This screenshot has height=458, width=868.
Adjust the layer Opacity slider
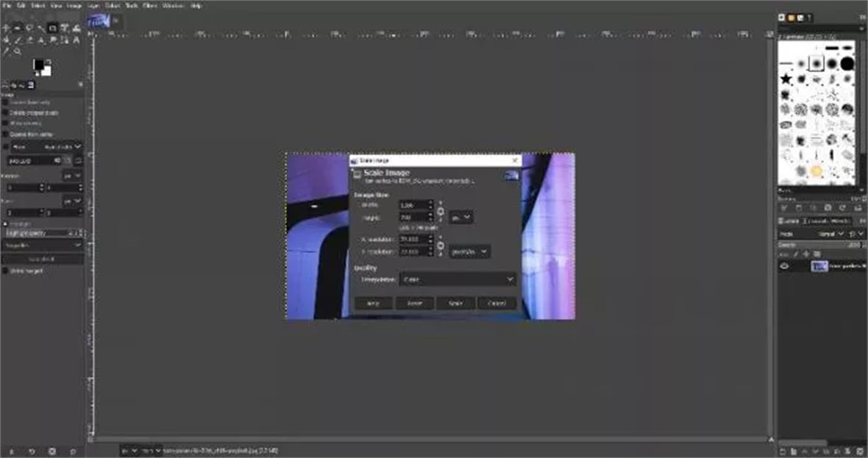(x=822, y=245)
